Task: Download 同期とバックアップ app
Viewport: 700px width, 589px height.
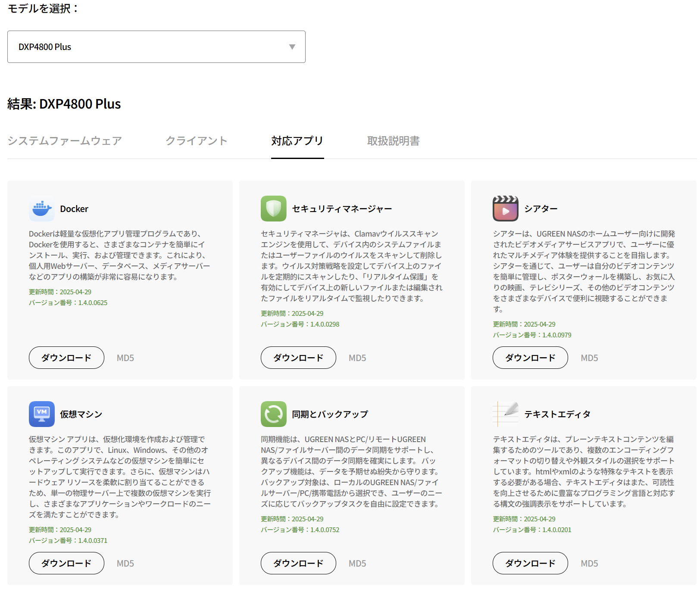Action: (298, 563)
